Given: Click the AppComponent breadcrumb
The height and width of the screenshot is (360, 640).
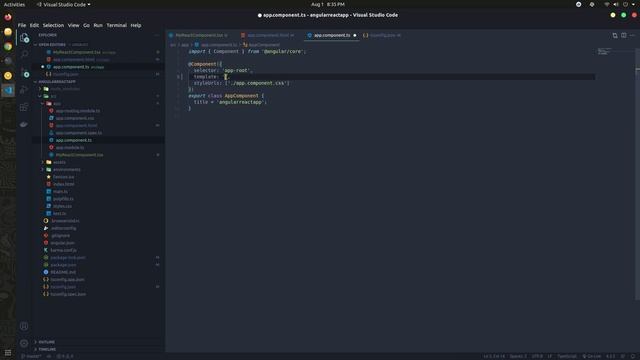Looking at the screenshot, I should click(x=262, y=45).
